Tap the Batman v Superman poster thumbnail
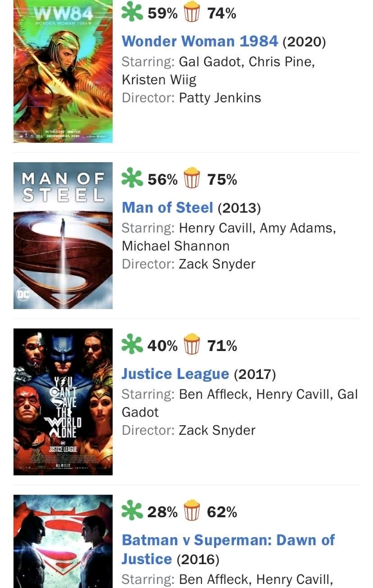The image size is (373, 588). pyautogui.click(x=63, y=542)
